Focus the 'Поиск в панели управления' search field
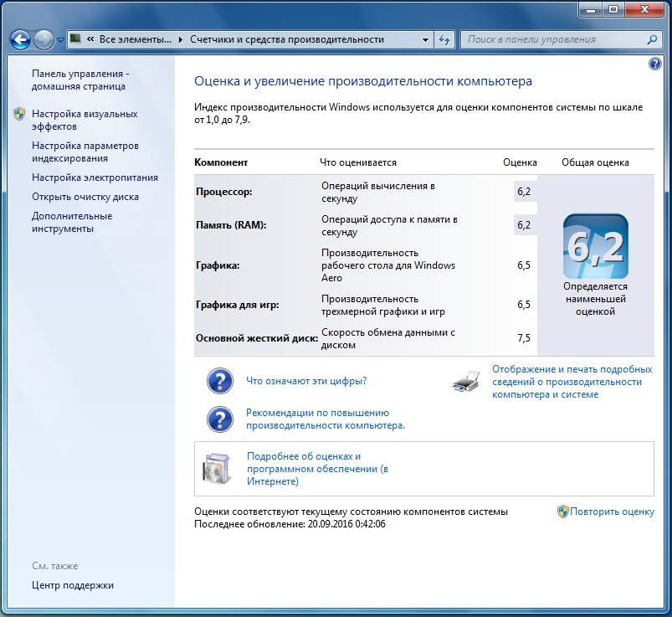672x617 pixels. click(555, 39)
